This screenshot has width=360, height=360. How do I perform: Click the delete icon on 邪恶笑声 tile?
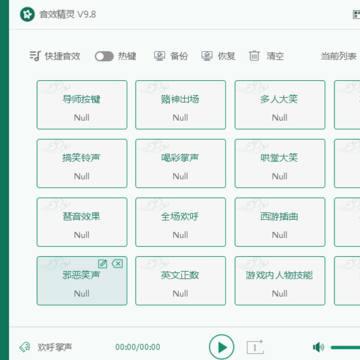[117, 264]
